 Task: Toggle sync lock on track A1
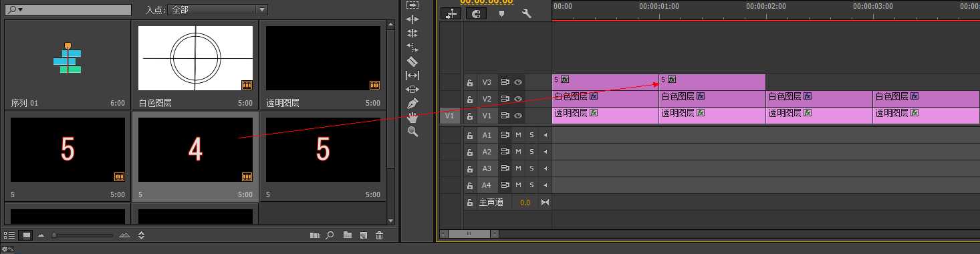tap(505, 135)
